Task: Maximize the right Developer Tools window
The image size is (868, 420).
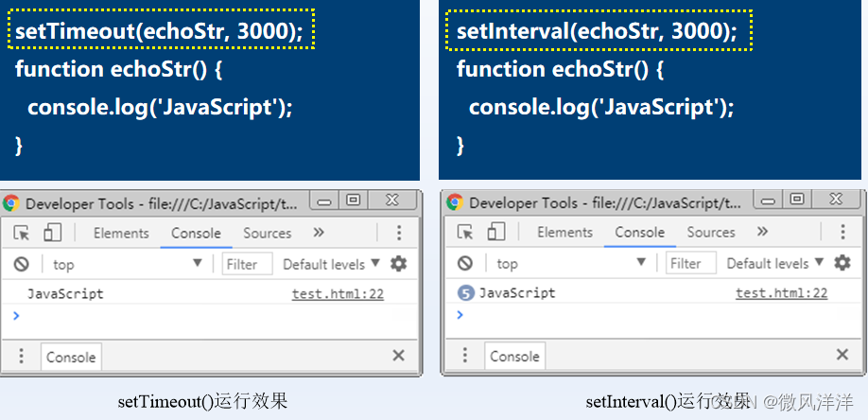Action: (x=797, y=200)
